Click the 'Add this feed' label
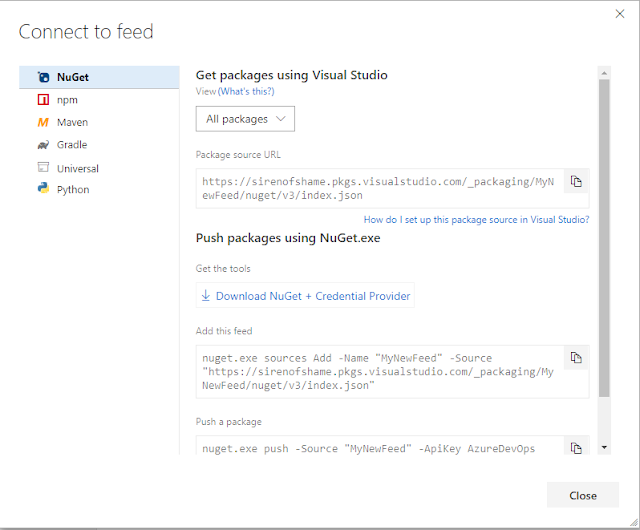The width and height of the screenshot is (640, 530). point(224,331)
